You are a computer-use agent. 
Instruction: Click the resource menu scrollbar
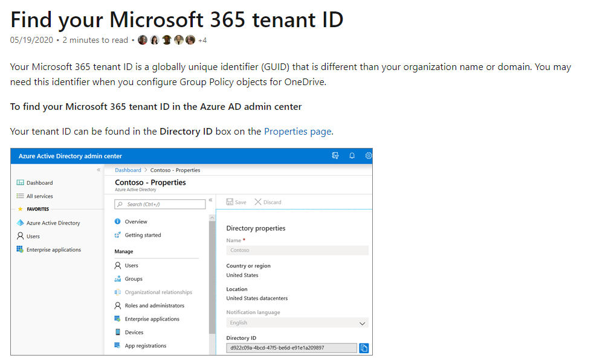pyautogui.click(x=212, y=277)
